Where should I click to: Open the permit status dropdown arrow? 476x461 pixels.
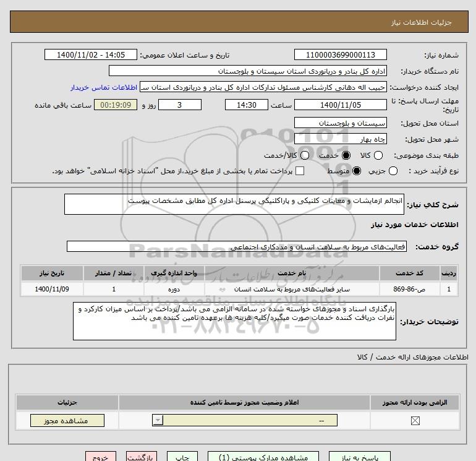pyautogui.click(x=158, y=421)
